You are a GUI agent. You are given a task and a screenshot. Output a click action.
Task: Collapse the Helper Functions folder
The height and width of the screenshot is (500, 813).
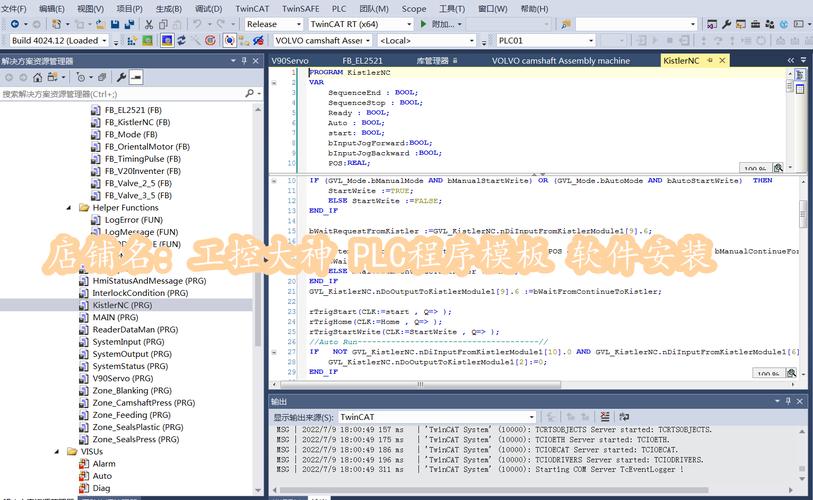(71, 208)
